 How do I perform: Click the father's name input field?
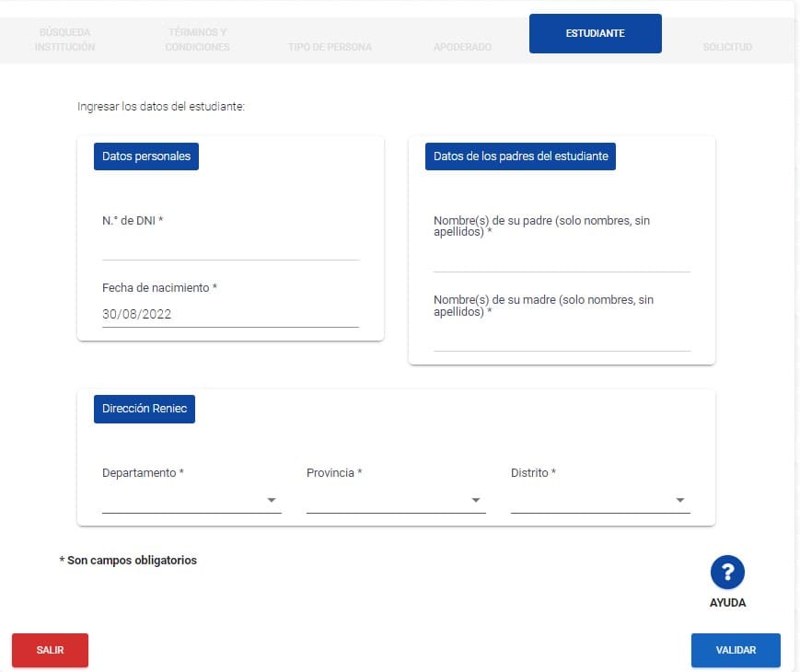tap(562, 260)
